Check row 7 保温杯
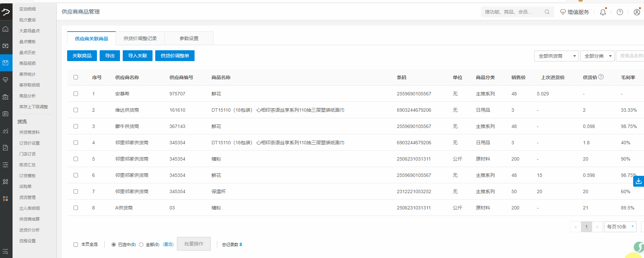The image size is (644, 258). (x=76, y=191)
